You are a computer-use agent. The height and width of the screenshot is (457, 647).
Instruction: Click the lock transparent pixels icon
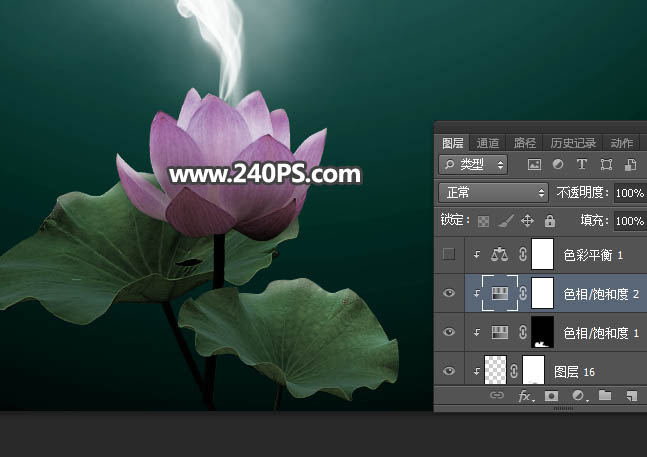point(483,221)
